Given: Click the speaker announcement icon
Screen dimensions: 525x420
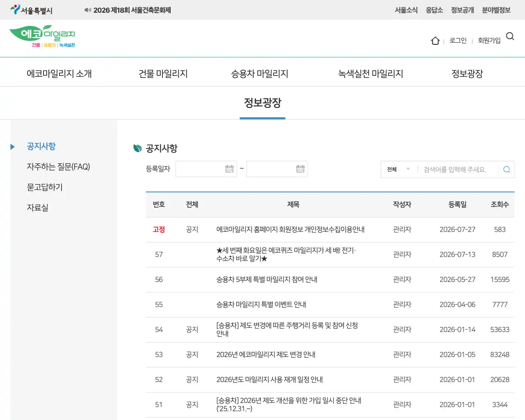Looking at the screenshot, I should click(x=88, y=10).
